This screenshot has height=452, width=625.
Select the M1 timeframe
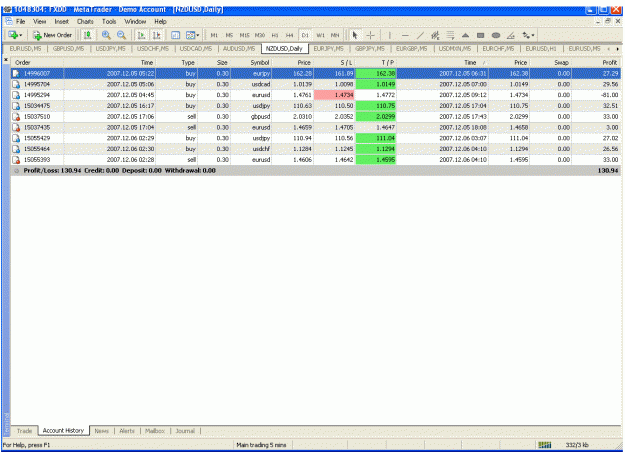pos(214,35)
